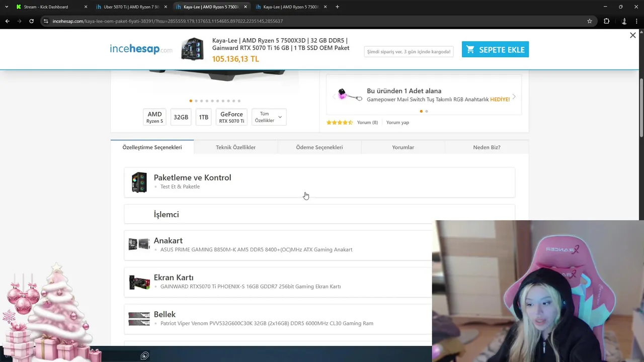Screen dimensions: 644x362
Task: Click the Bellek RAM module icon
Action: point(139,319)
